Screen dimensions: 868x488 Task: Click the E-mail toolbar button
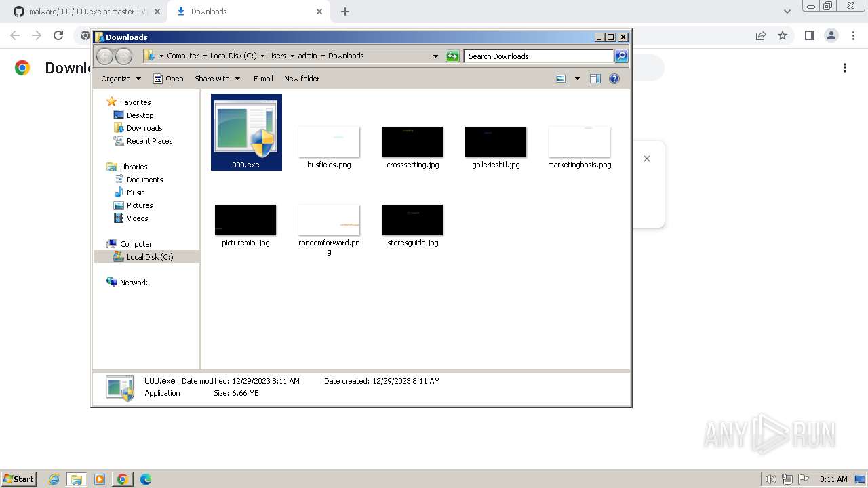coord(263,79)
